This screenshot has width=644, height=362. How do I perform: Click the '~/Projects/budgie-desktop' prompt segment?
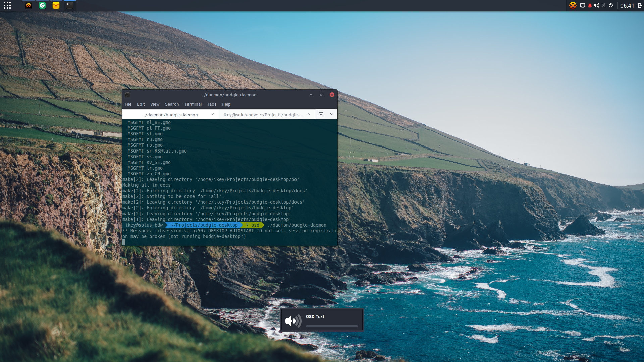204,225
